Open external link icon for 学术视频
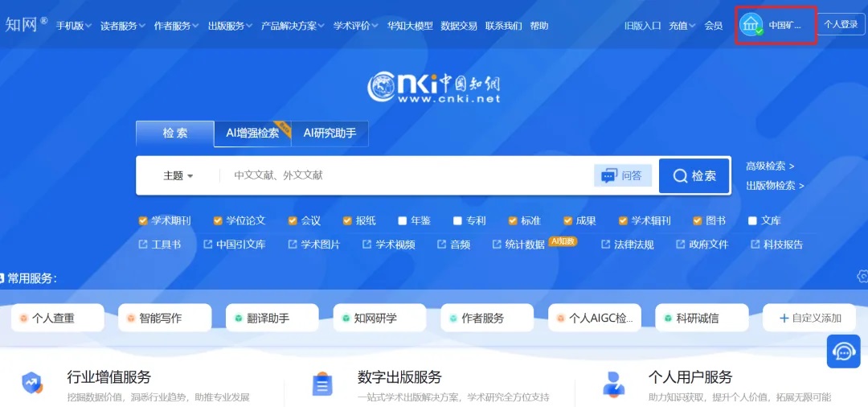Image resolution: width=868 pixels, height=407 pixels. click(366, 245)
